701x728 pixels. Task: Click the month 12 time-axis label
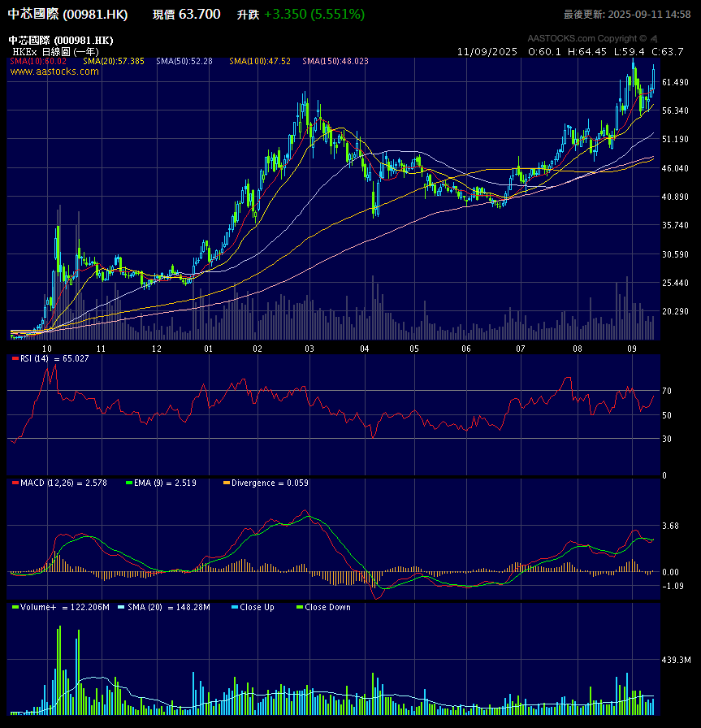coord(157,349)
